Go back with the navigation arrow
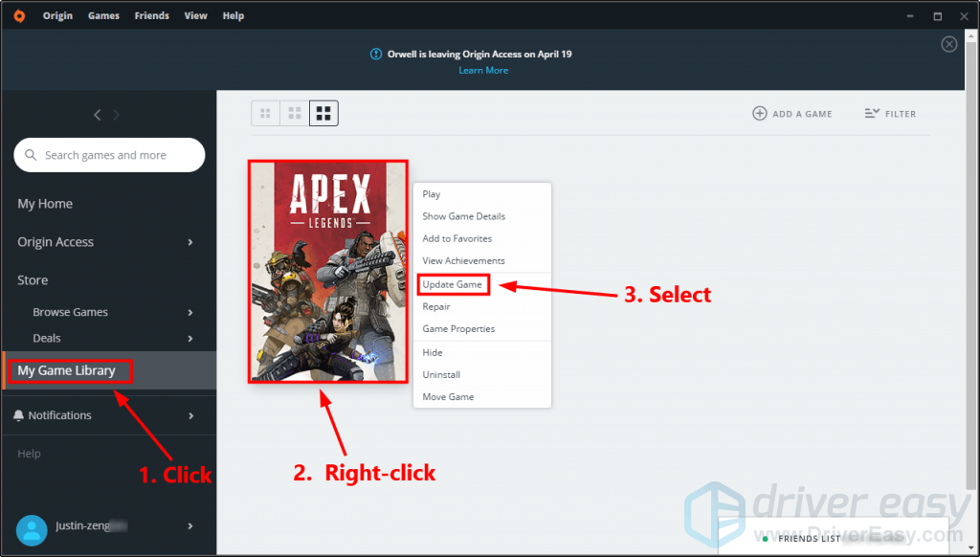 click(97, 115)
